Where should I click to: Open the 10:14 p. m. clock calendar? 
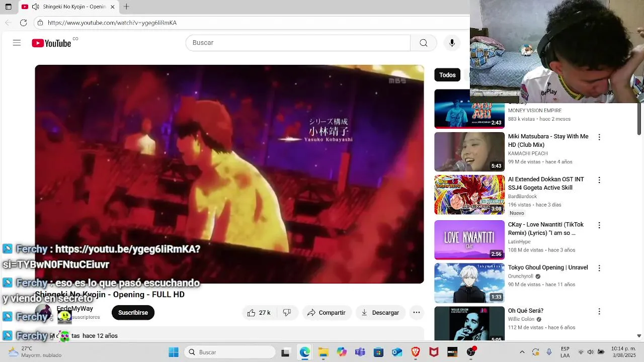tap(623, 352)
